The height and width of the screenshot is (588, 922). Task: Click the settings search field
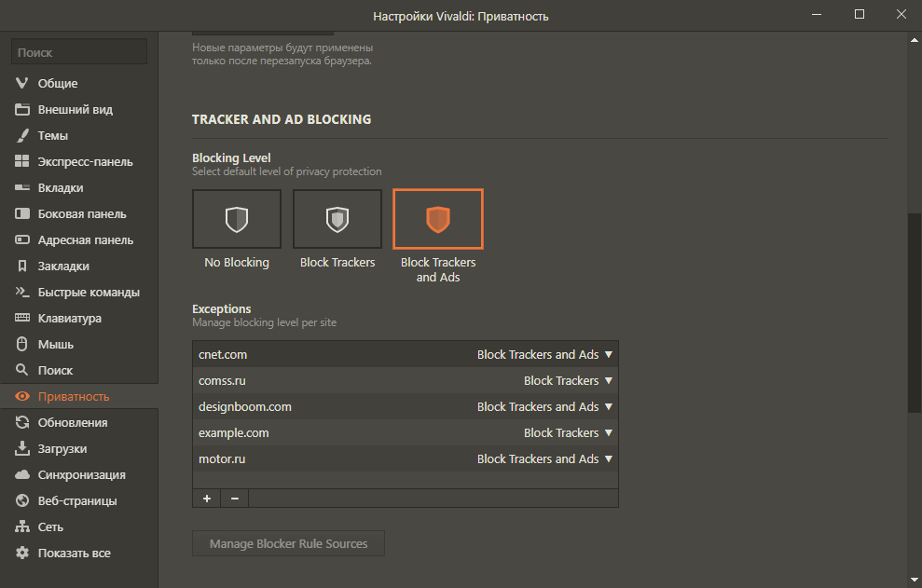click(79, 53)
